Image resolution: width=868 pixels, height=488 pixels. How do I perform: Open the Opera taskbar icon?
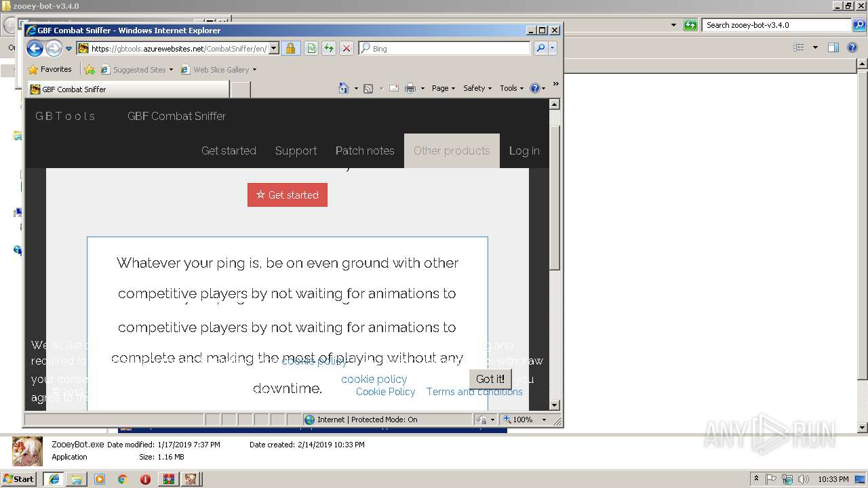click(x=145, y=479)
